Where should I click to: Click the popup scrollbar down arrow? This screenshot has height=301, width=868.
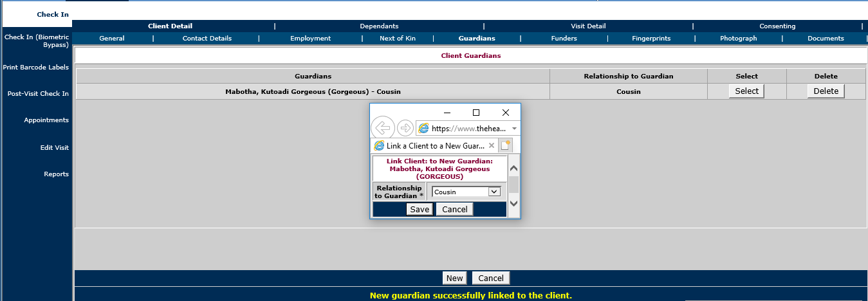coord(513,203)
